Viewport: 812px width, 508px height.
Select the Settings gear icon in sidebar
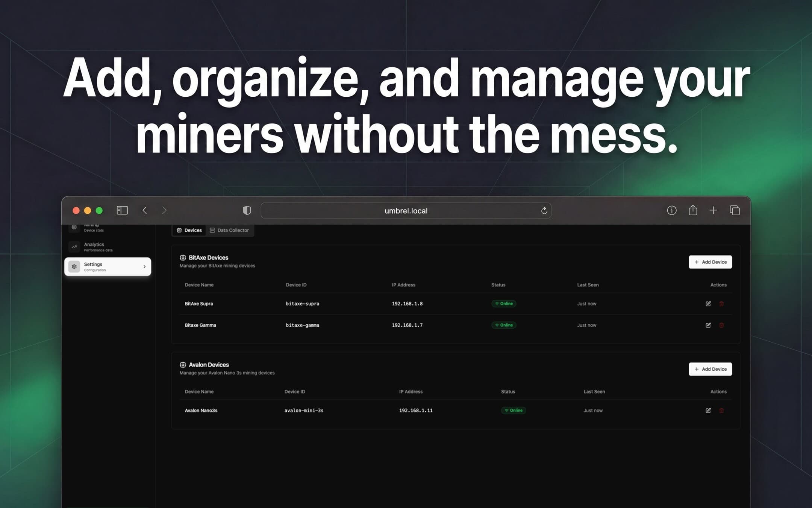pyautogui.click(x=74, y=266)
